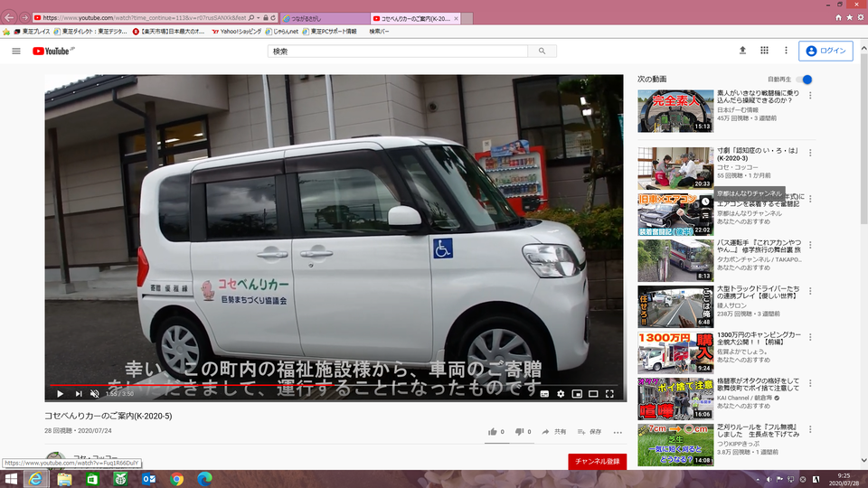Open the YouTube apps grid icon

point(764,51)
